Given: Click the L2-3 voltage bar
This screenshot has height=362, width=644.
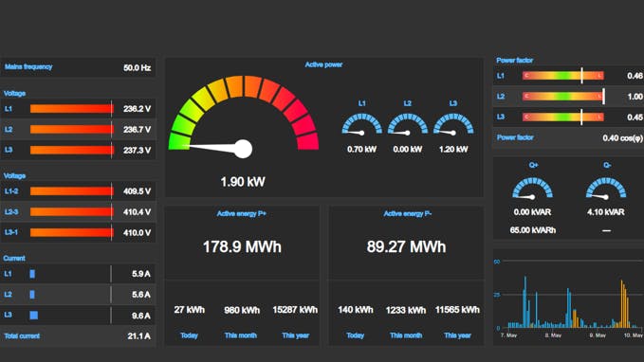Looking at the screenshot, I should (71, 211).
